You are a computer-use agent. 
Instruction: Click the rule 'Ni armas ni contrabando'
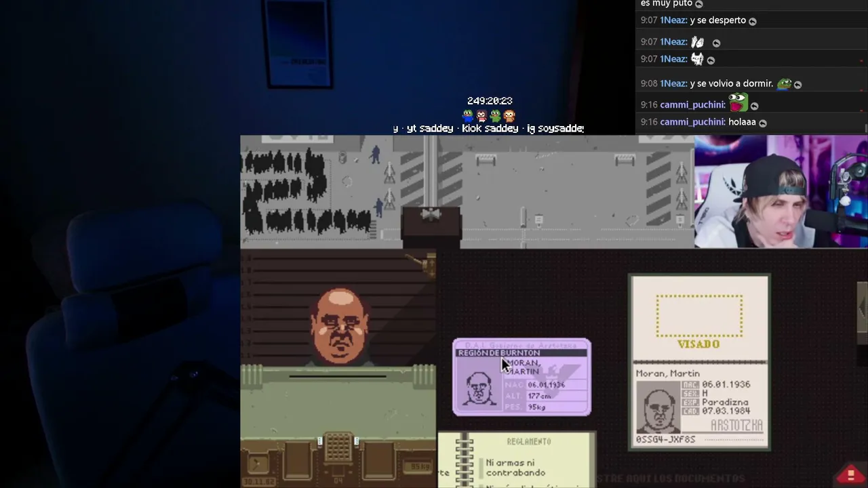515,468
